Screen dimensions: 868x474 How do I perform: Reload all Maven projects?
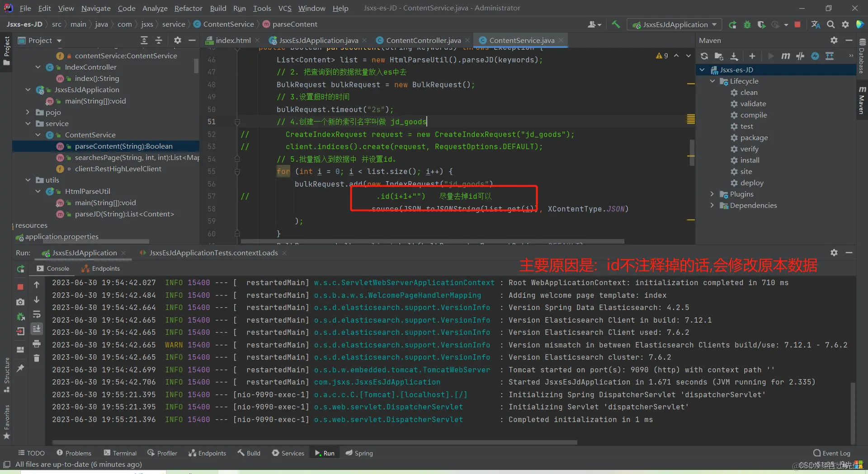tap(704, 56)
